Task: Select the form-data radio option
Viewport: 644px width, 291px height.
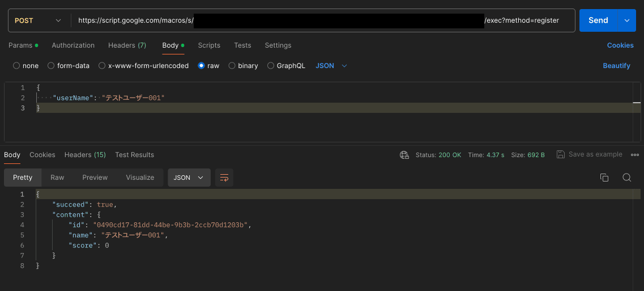Action: tap(51, 66)
